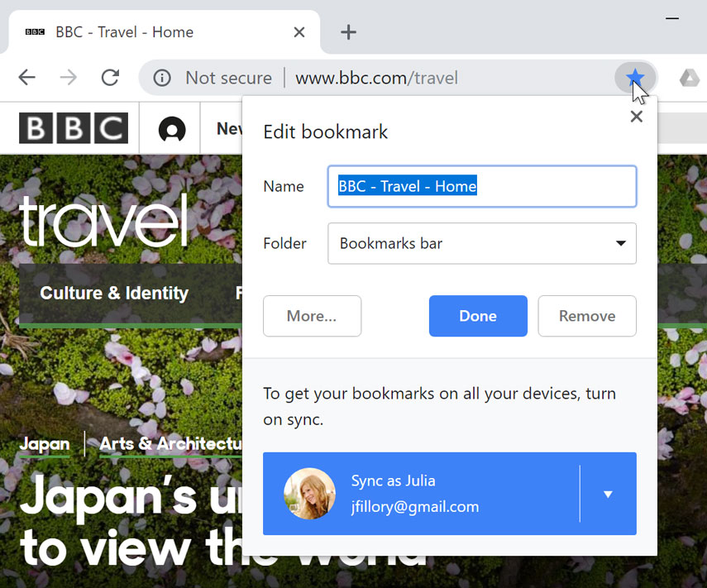Click the BBC logo
Viewport: 707px width, 588px height.
(73, 128)
